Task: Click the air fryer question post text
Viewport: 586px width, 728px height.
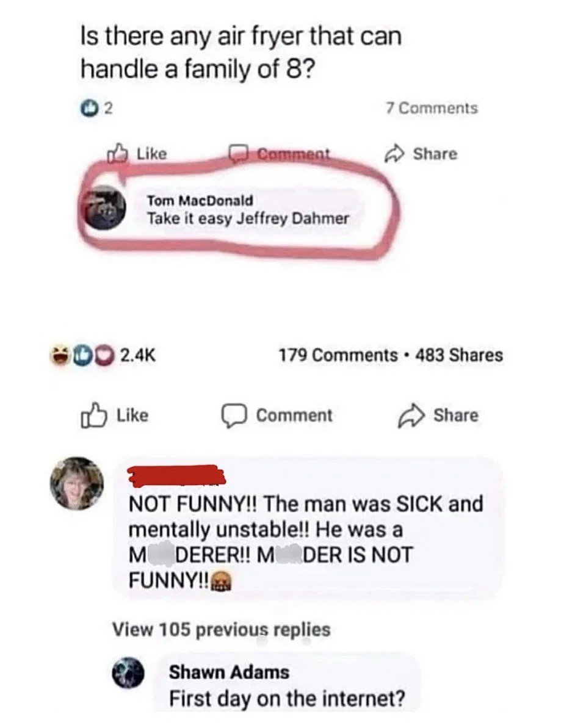Action: pyautogui.click(x=241, y=53)
